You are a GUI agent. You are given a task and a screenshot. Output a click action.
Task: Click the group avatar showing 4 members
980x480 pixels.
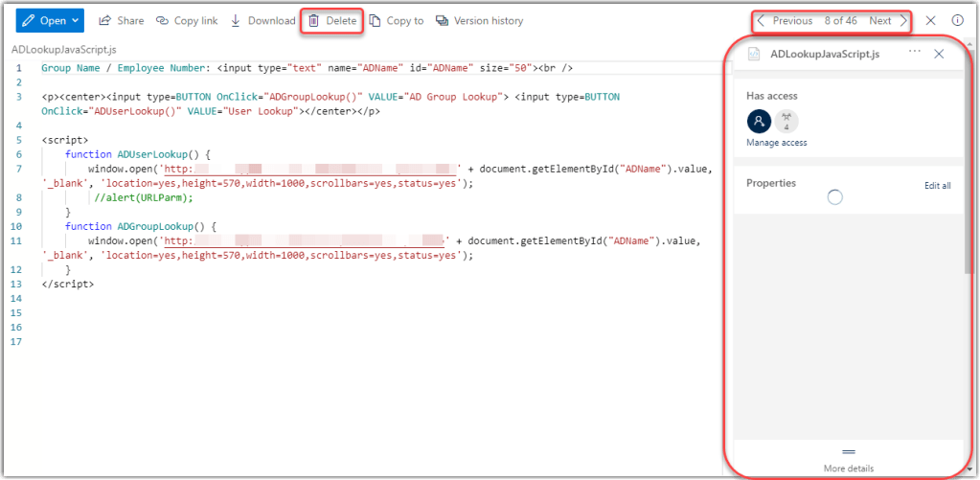point(786,121)
